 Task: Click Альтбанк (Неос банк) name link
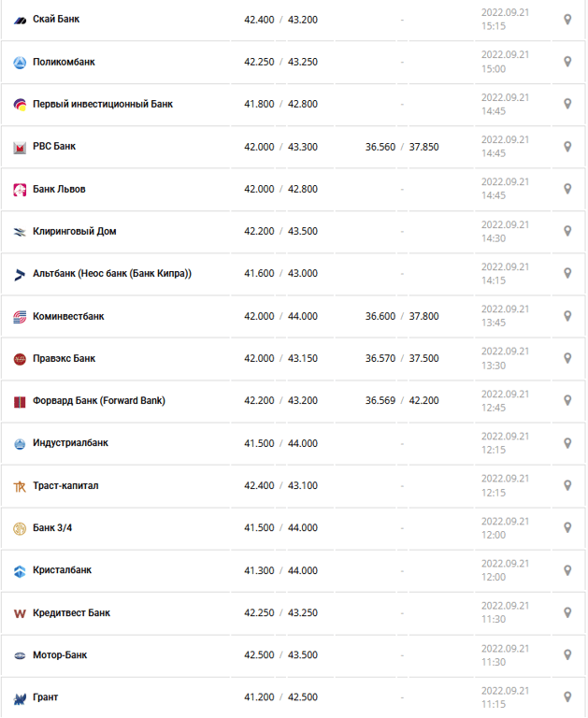pos(112,274)
